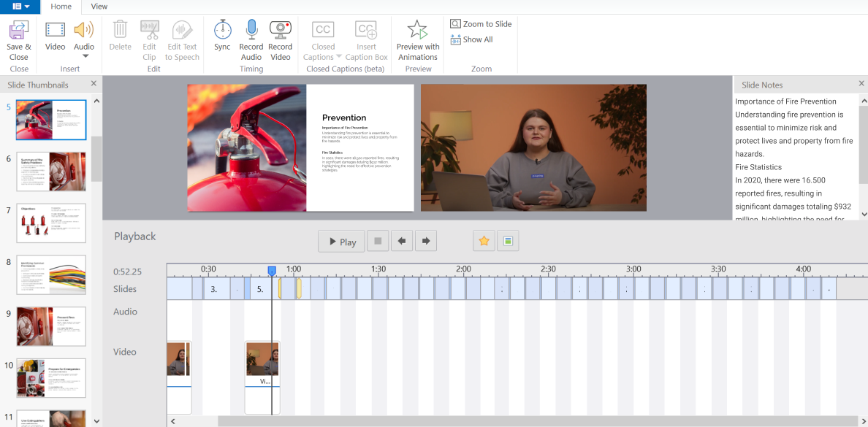
Task: Click the blue playhead marker
Action: click(272, 271)
